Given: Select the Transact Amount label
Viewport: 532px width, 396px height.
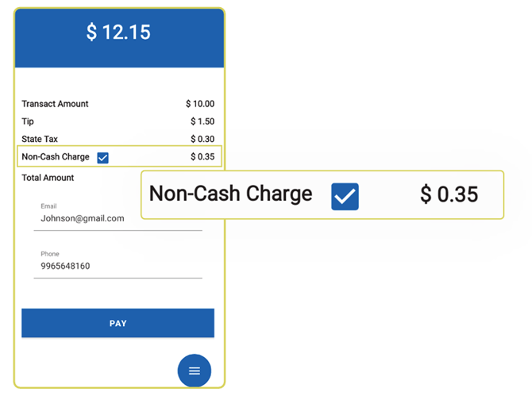Looking at the screenshot, I should (x=55, y=104).
